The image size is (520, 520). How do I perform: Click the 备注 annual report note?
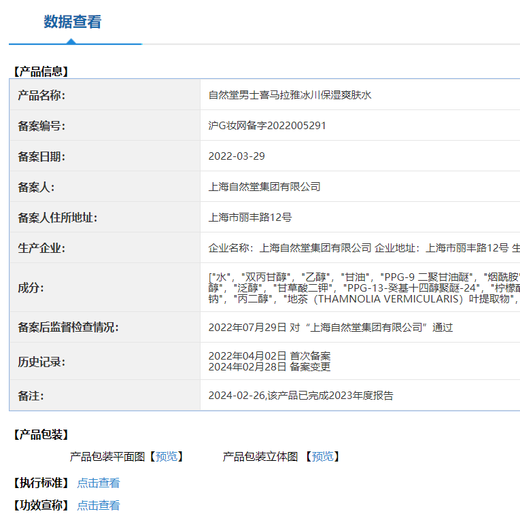coord(301,395)
